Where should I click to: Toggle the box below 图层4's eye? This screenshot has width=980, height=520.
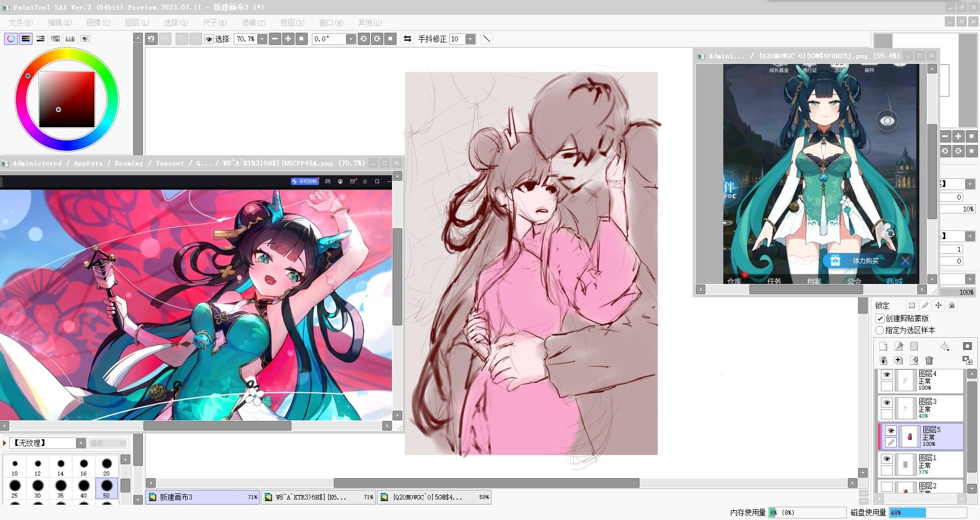(887, 387)
